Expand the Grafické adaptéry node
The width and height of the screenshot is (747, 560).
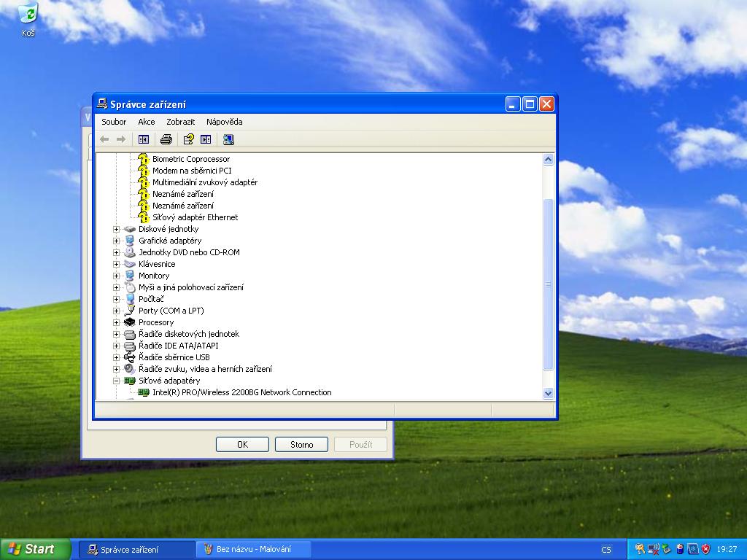[x=116, y=241]
